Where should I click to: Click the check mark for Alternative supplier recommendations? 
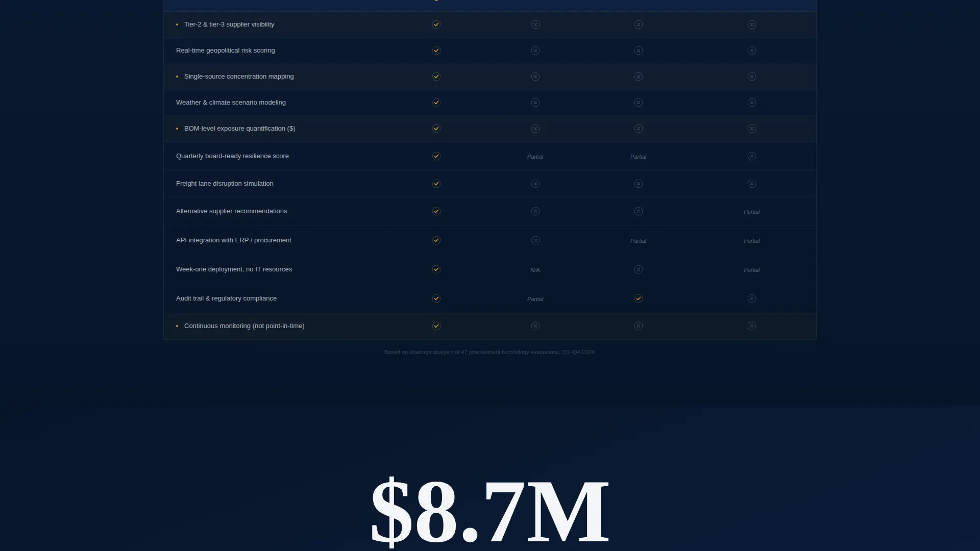tap(436, 211)
